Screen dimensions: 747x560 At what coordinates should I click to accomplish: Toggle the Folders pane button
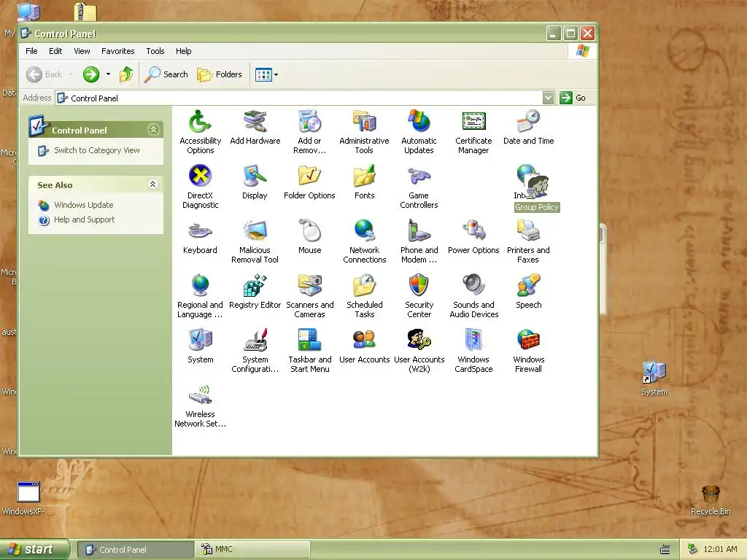click(220, 74)
